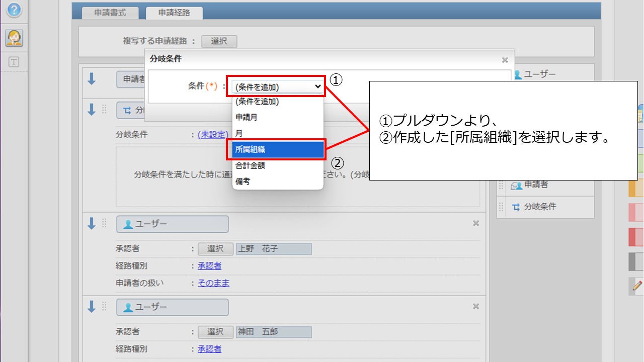Click the 神田 五郎 approver name field
The image size is (644, 362).
click(273, 332)
